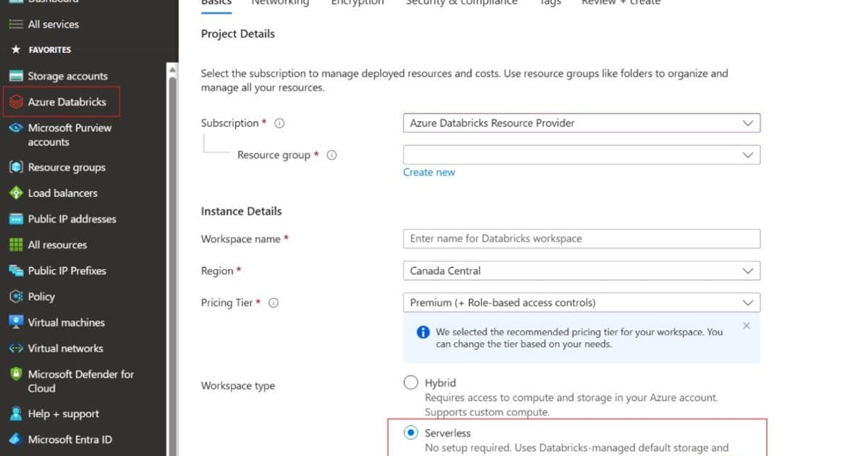Switch to the Networking tab
The width and height of the screenshot is (868, 456).
click(280, 4)
